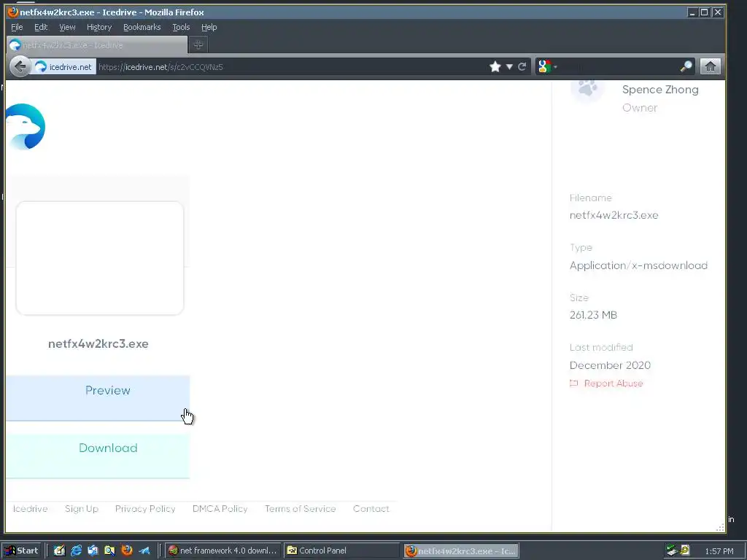Select the 261.23 MB size value
This screenshot has width=747, height=560.
593,315
